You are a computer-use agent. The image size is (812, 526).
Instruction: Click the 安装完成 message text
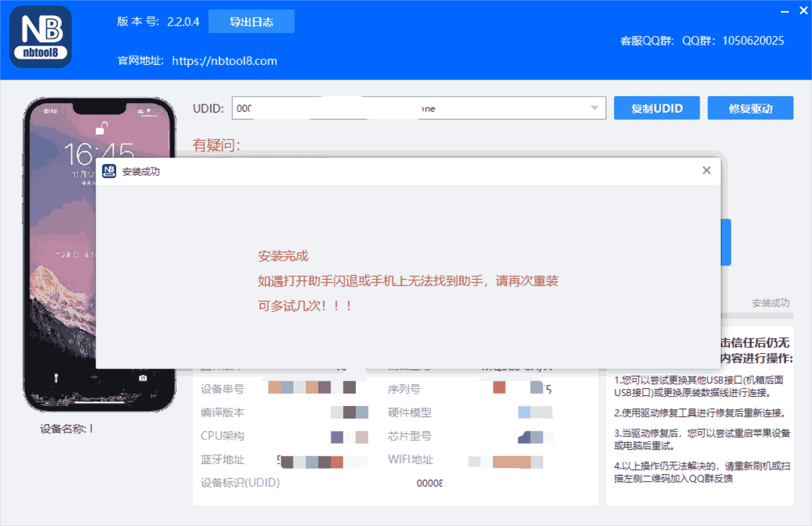(x=283, y=256)
